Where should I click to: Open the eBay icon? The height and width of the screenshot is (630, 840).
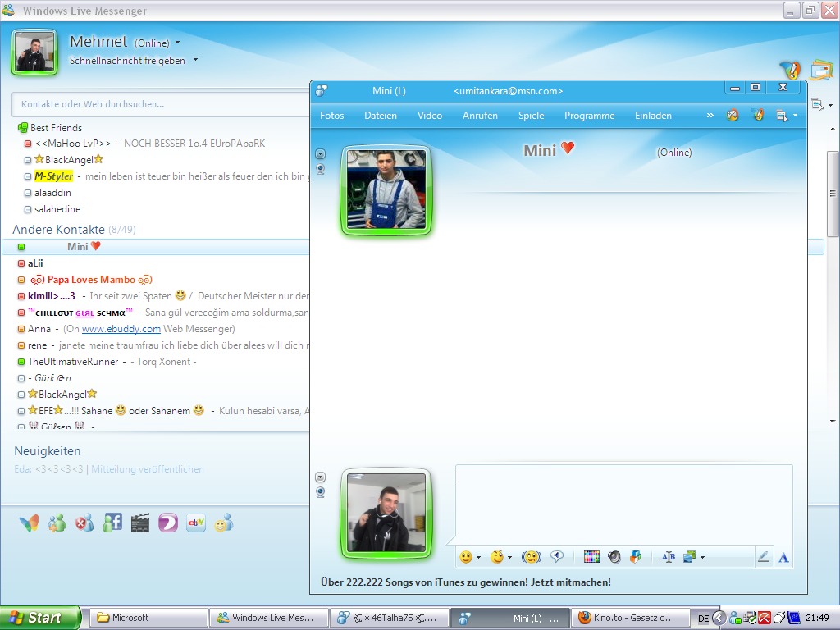click(x=196, y=523)
